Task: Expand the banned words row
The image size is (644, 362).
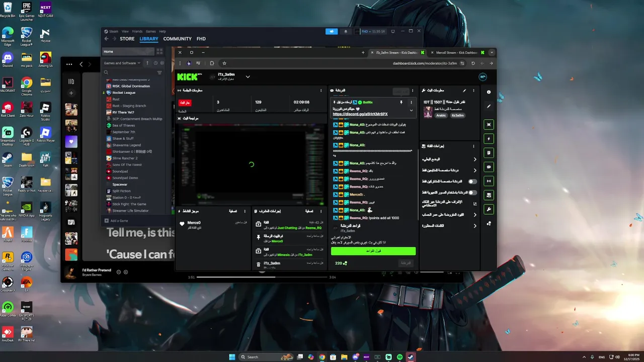Action: point(475,226)
